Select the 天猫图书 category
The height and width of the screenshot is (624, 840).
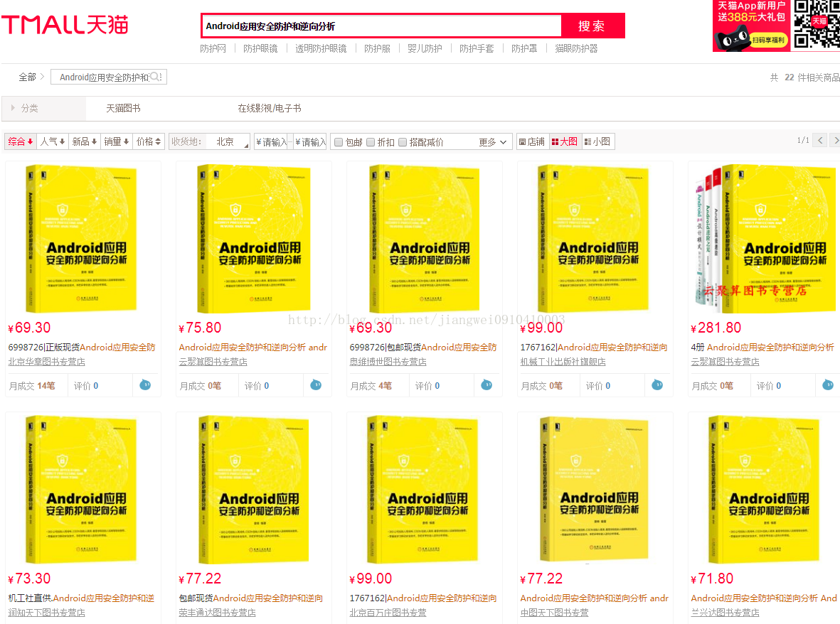pos(123,108)
